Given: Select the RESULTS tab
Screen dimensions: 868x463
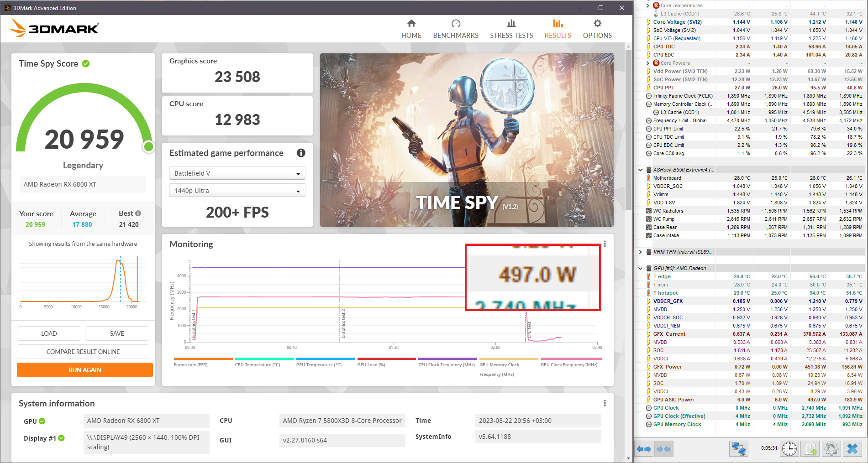Looking at the screenshot, I should [558, 29].
